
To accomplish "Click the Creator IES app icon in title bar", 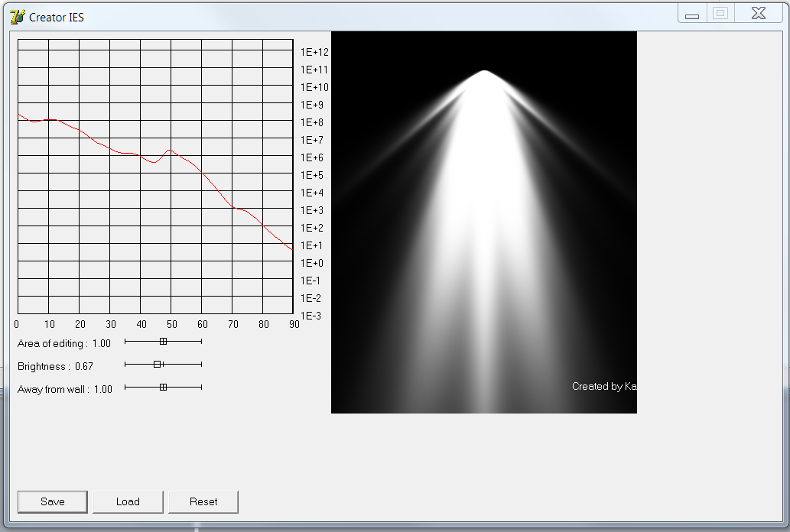I will [x=17, y=17].
